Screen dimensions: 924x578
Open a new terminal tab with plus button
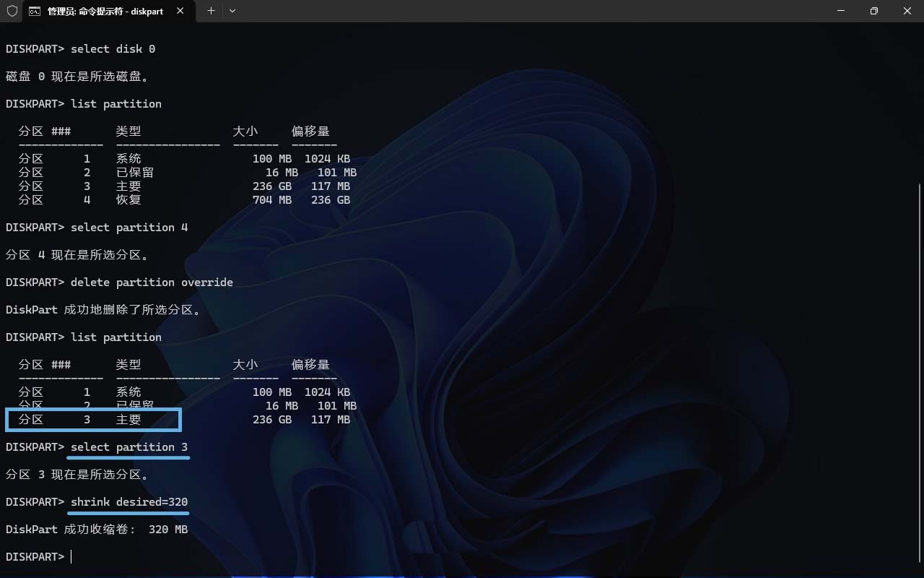click(x=211, y=11)
